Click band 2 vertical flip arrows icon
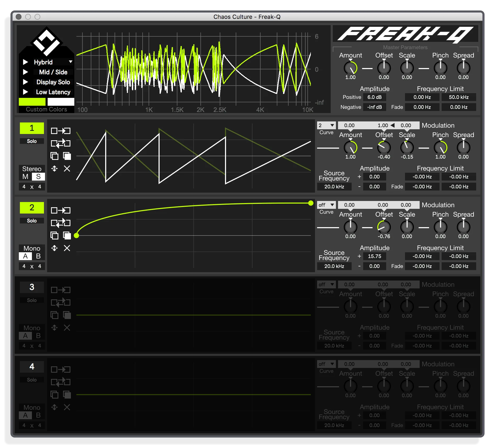This screenshot has width=495, height=448. pyautogui.click(x=54, y=248)
